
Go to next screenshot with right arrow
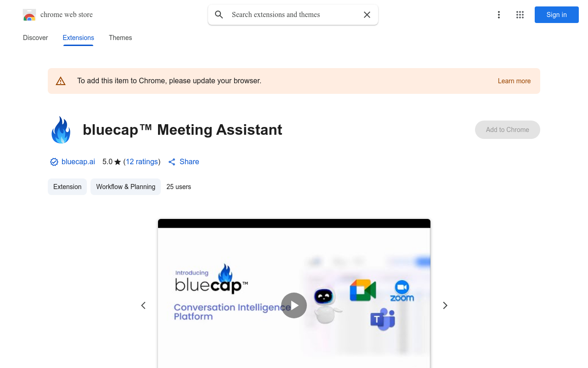click(x=445, y=305)
